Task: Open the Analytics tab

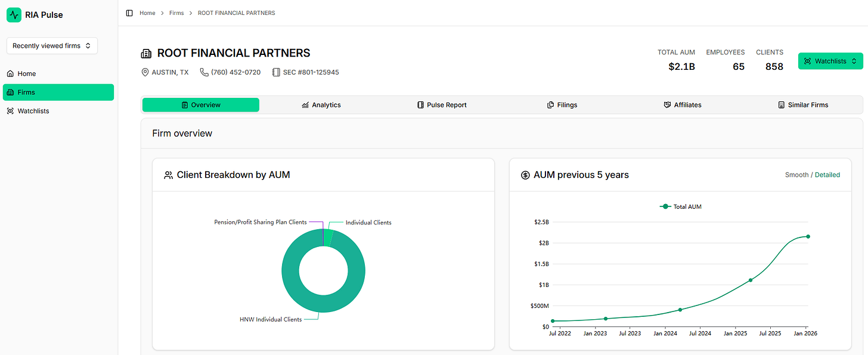Action: (x=321, y=105)
